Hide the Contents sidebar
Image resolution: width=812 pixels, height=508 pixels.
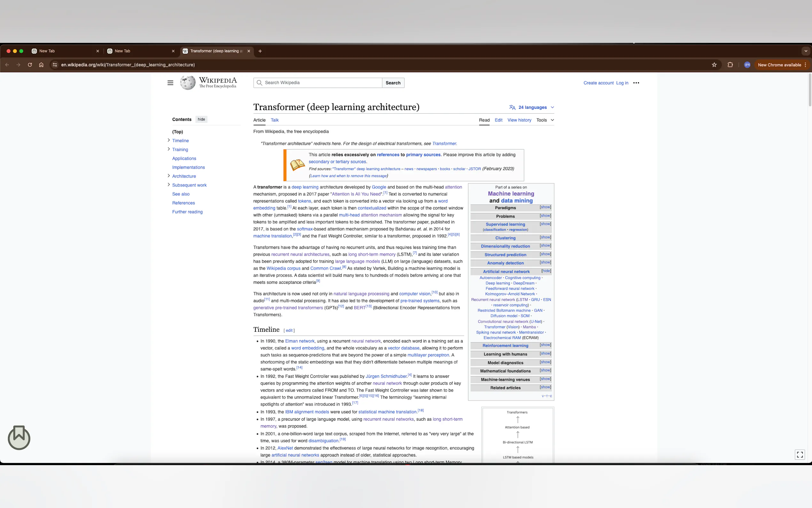coord(201,119)
